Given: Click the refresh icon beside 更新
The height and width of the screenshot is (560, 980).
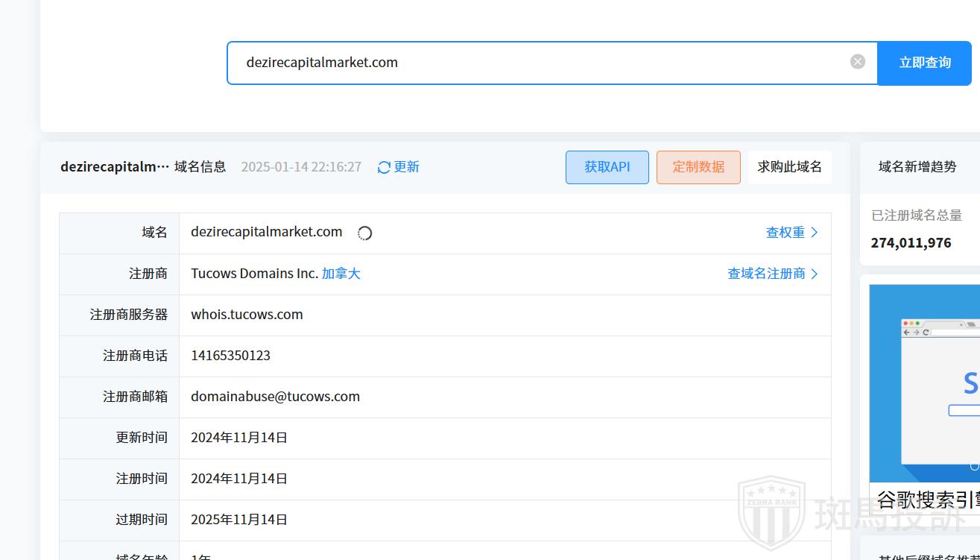Looking at the screenshot, I should click(384, 168).
